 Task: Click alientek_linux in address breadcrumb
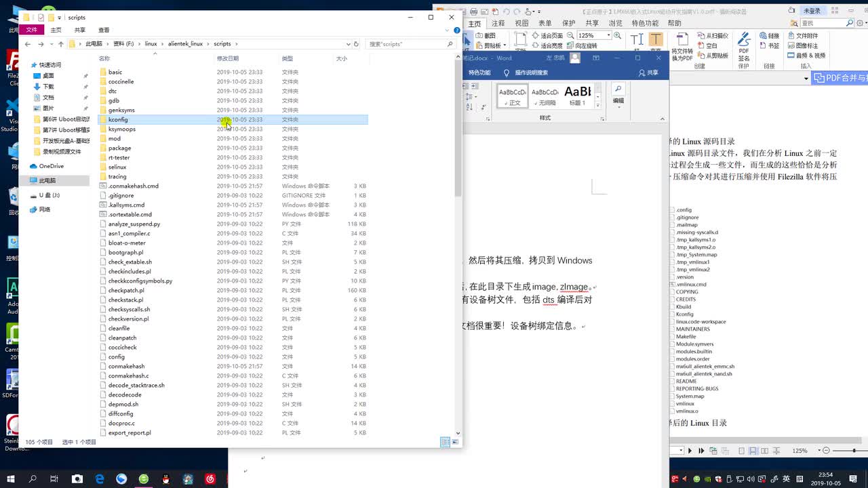pos(186,44)
